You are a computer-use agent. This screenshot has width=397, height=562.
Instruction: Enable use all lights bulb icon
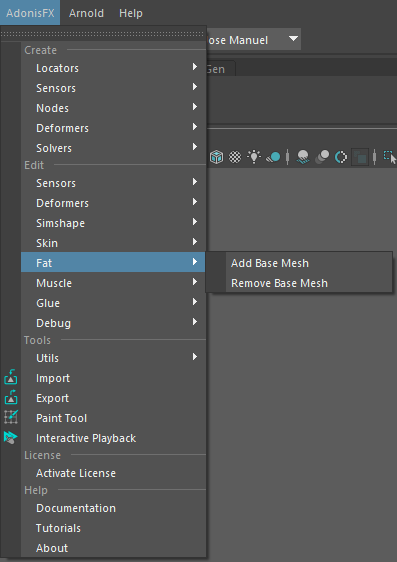point(254,157)
